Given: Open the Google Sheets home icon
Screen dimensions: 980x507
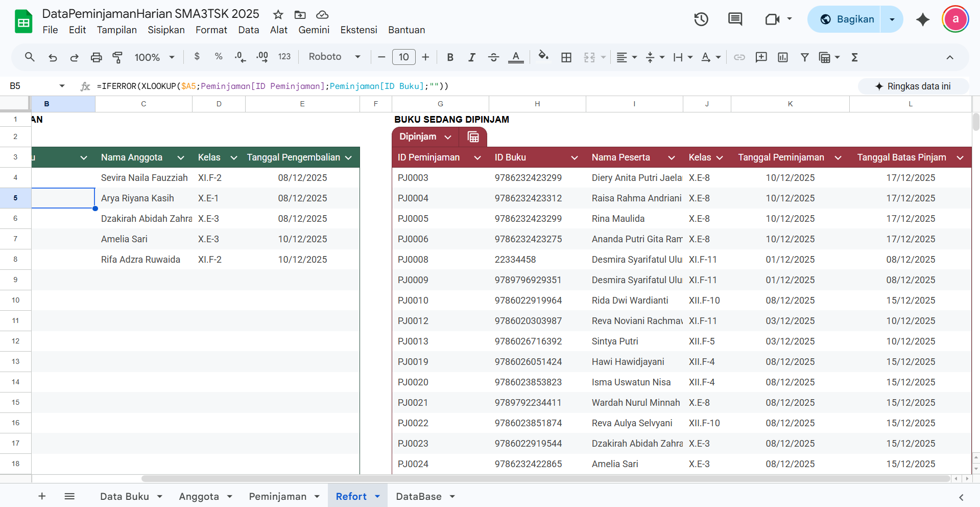Looking at the screenshot, I should pos(23,21).
